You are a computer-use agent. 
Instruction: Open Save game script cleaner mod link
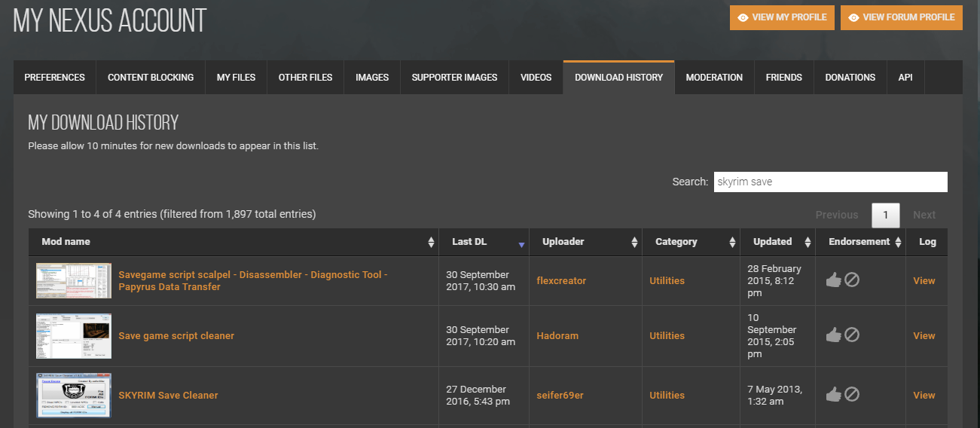176,335
